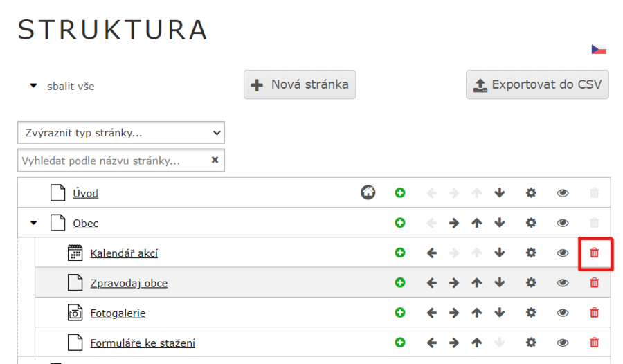Toggle visibility eye for Úvod page
The width and height of the screenshot is (623, 364).
(563, 193)
